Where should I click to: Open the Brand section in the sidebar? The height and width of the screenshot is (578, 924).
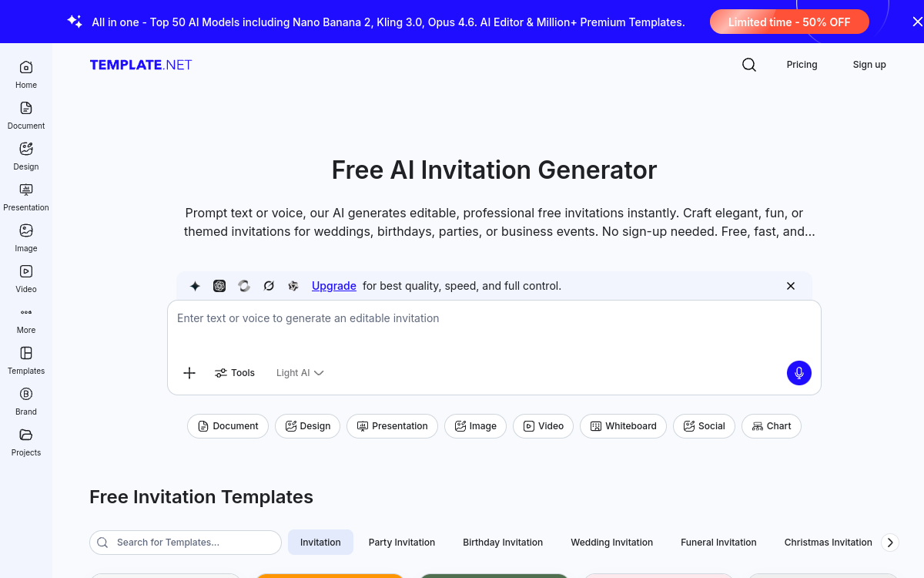tap(25, 401)
